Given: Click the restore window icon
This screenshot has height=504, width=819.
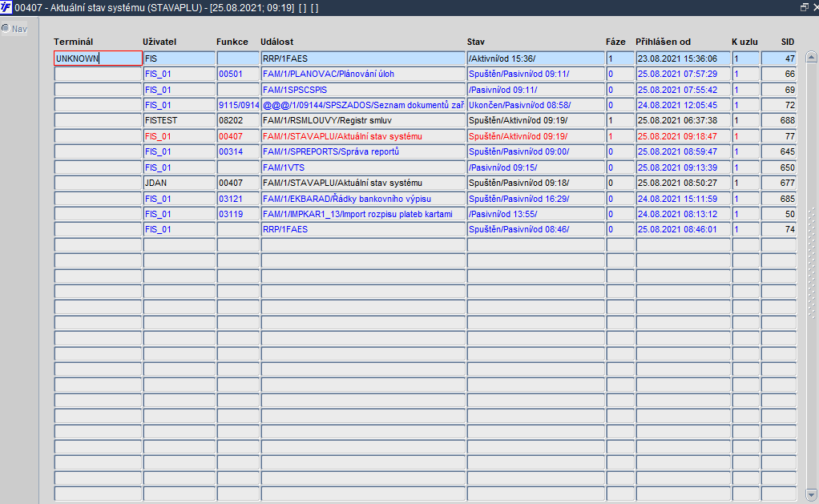Looking at the screenshot, I should tap(804, 7).
